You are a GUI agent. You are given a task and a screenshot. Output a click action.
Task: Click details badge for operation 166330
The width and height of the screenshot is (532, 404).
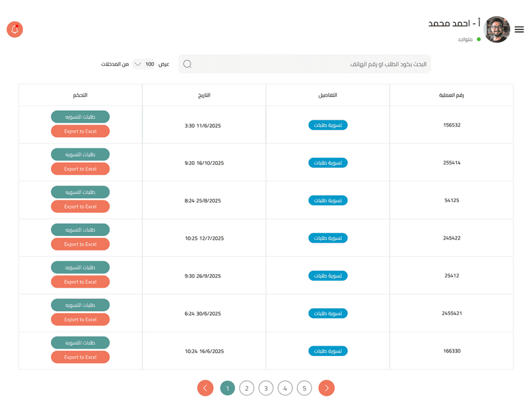click(328, 351)
